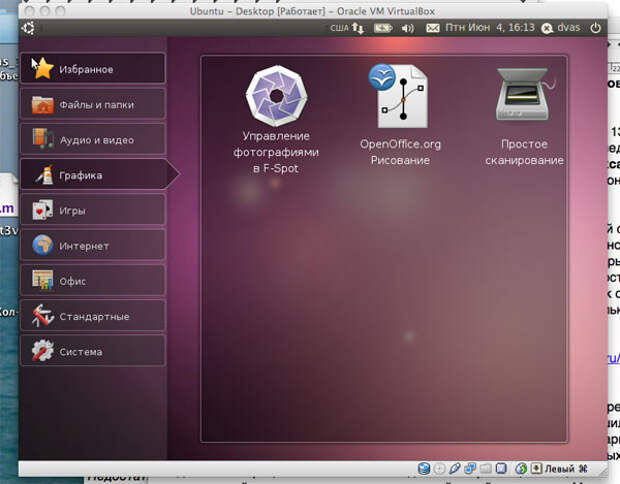Image resolution: width=620 pixels, height=484 pixels.
Task: Click the Левый ⌘ host key label
Action: 566,469
